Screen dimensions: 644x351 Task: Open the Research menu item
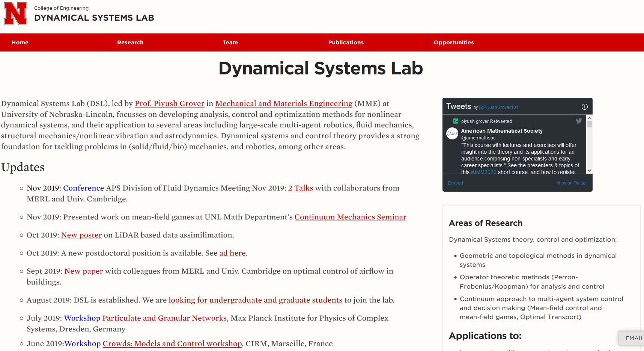click(x=130, y=42)
